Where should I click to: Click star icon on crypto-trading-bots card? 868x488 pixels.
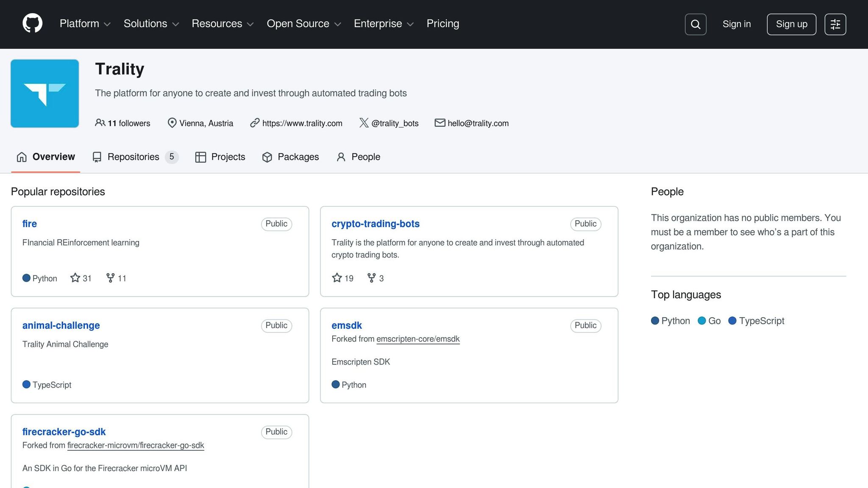(337, 278)
